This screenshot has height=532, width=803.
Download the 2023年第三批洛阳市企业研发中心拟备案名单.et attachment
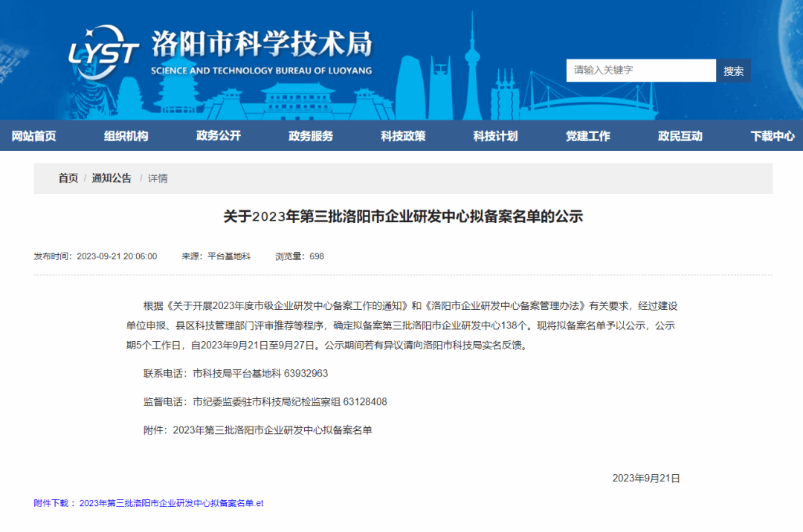click(x=171, y=503)
